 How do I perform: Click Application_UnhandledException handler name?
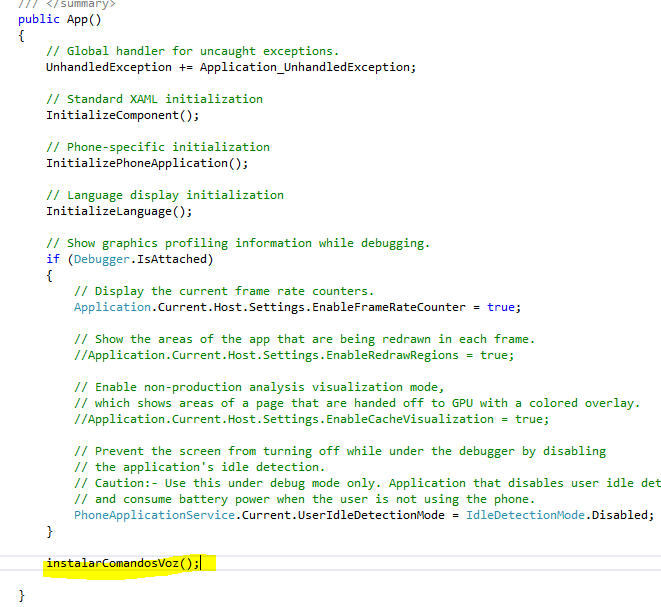coord(304,67)
